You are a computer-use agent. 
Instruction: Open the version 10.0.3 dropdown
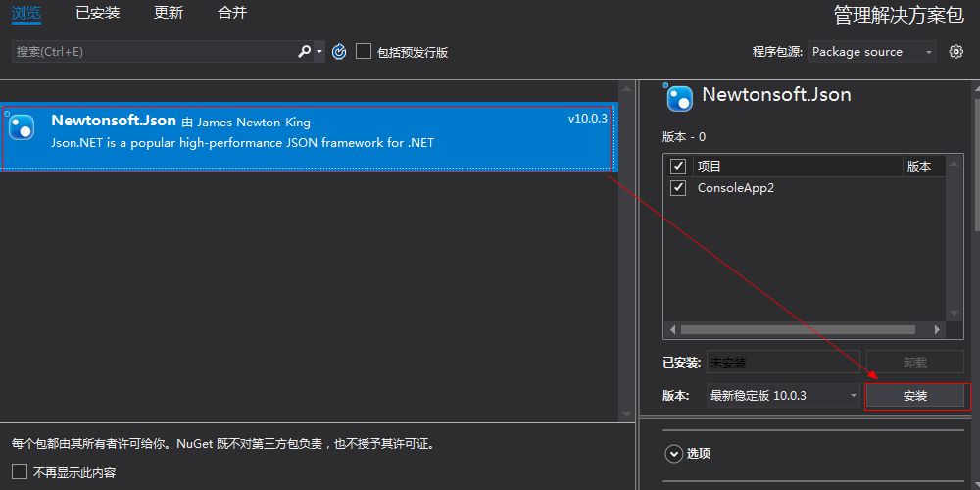click(783, 396)
